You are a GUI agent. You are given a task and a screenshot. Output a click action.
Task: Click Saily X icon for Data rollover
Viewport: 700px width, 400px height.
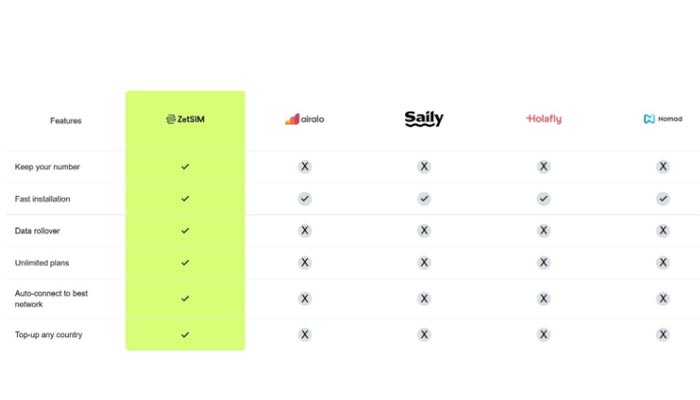[424, 231]
